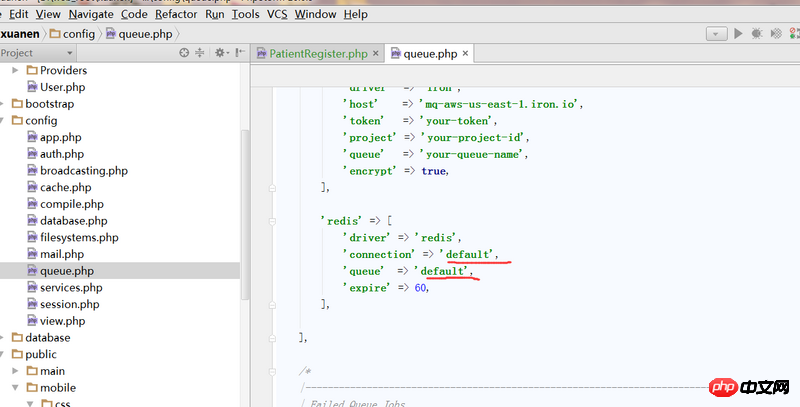
Task: Select database.php in the project tree
Action: pyautogui.click(x=73, y=220)
